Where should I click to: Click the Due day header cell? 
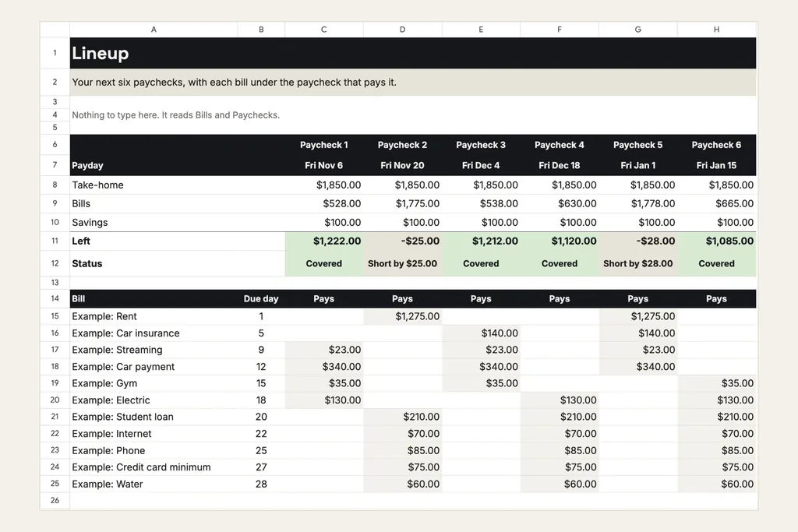(261, 298)
